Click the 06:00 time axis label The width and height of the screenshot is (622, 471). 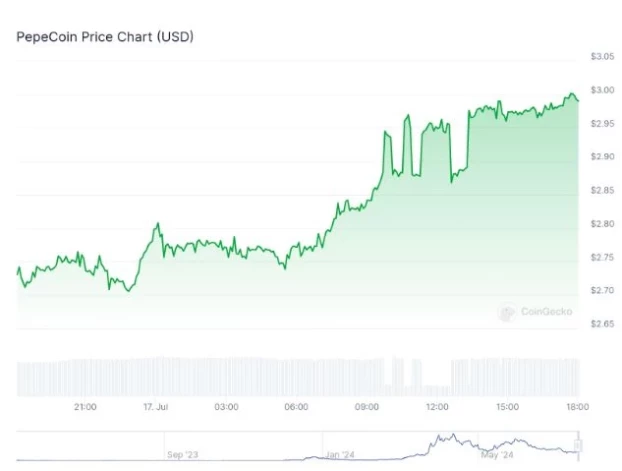(296, 406)
